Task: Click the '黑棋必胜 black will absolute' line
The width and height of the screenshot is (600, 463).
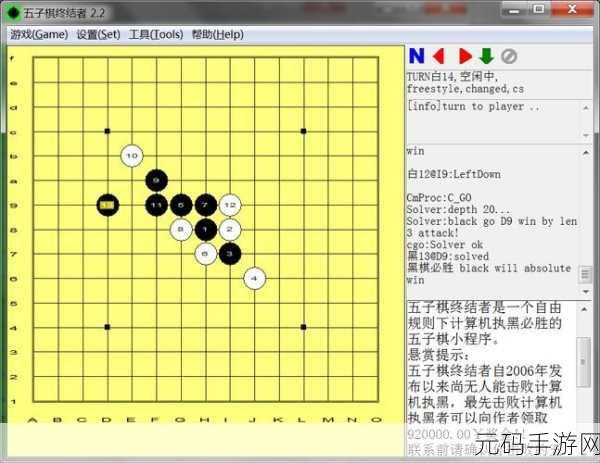Action: (x=489, y=268)
